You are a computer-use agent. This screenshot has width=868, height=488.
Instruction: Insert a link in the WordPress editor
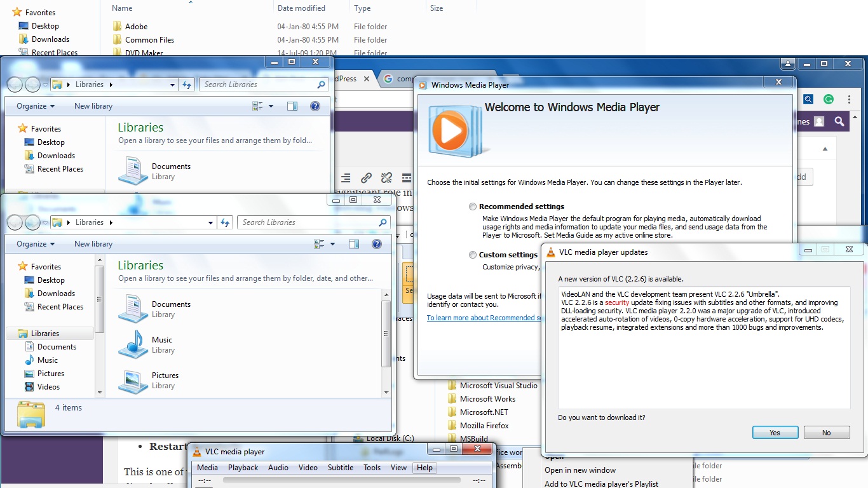pos(366,178)
